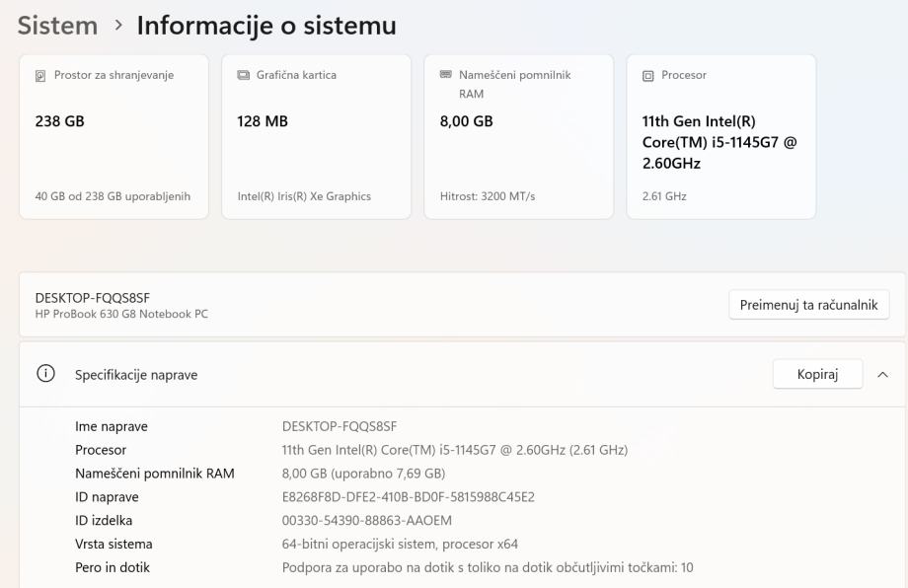Click Preimenuj ta računalnik button
This screenshot has height=588, width=908.
click(x=808, y=305)
